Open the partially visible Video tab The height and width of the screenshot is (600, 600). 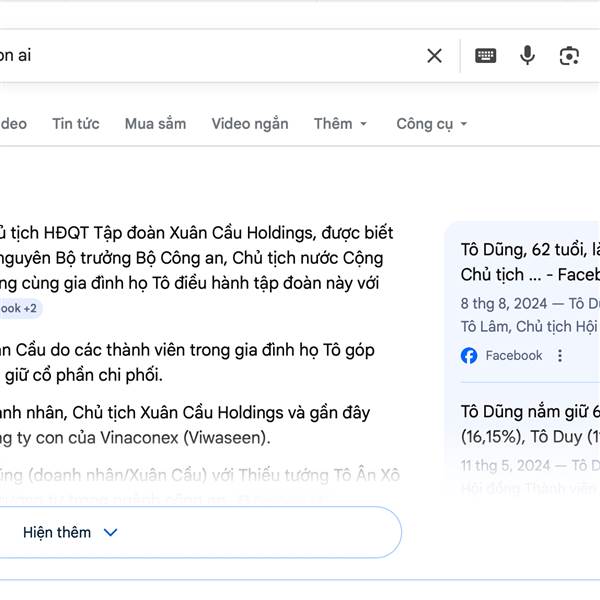click(x=12, y=124)
